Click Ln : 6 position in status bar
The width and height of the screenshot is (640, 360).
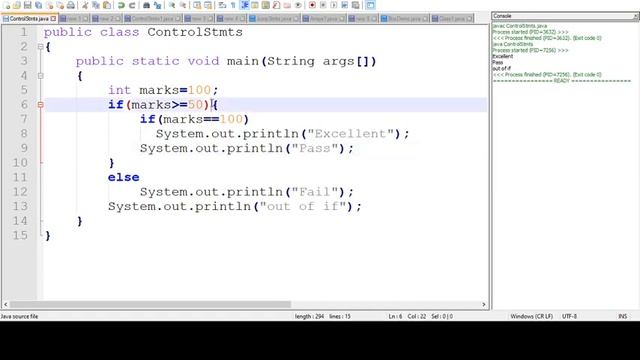395,316
